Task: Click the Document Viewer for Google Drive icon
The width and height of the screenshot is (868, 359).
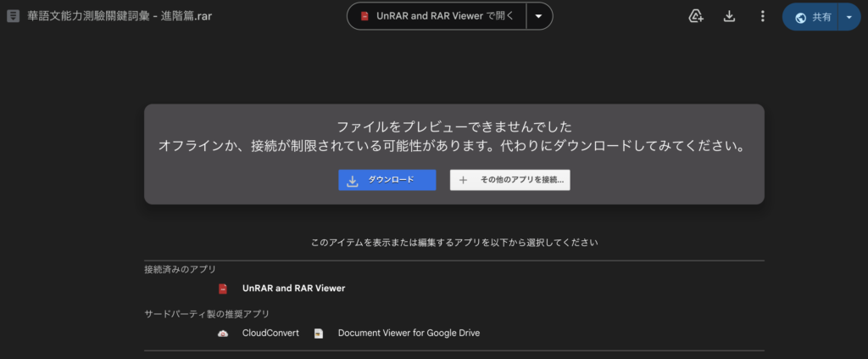Action: pyautogui.click(x=319, y=334)
